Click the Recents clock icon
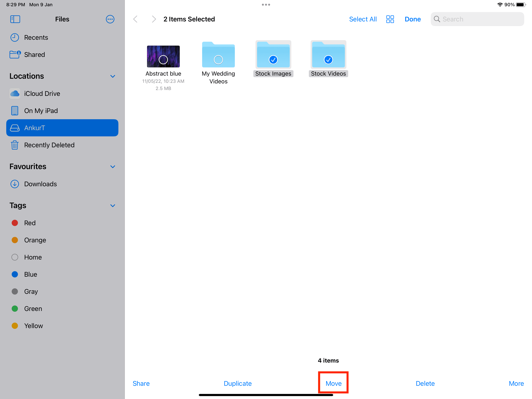This screenshot has width=532, height=399. pyautogui.click(x=15, y=38)
